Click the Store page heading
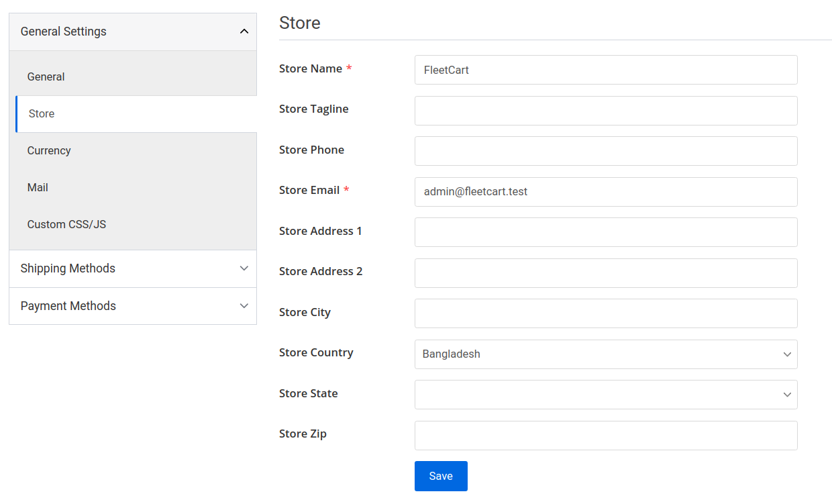 (299, 23)
